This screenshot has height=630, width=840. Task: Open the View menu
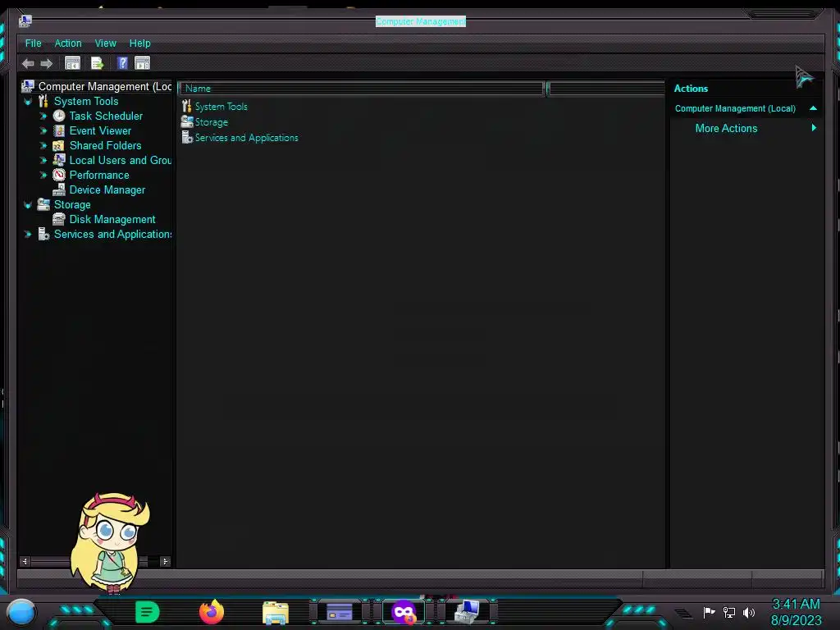pyautogui.click(x=106, y=43)
